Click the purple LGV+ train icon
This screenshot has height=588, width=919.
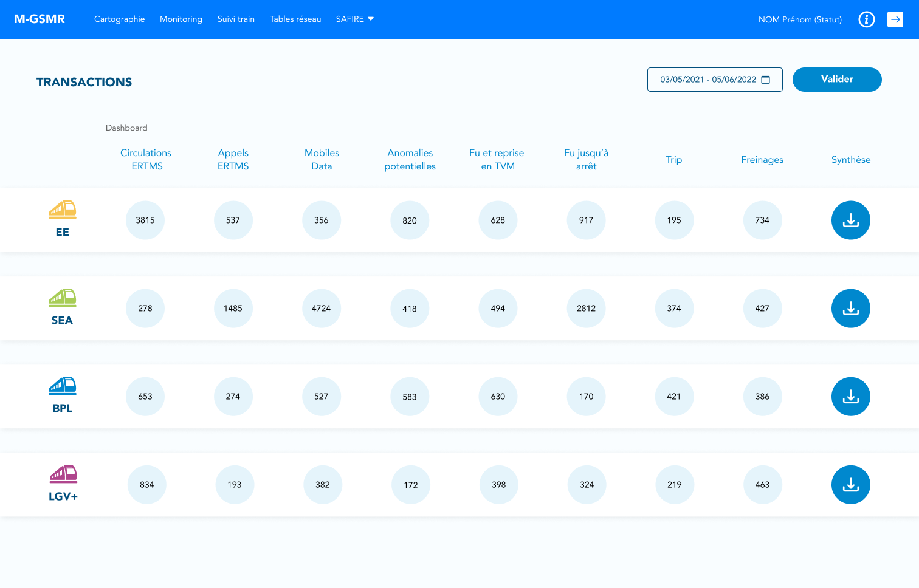tap(63, 474)
